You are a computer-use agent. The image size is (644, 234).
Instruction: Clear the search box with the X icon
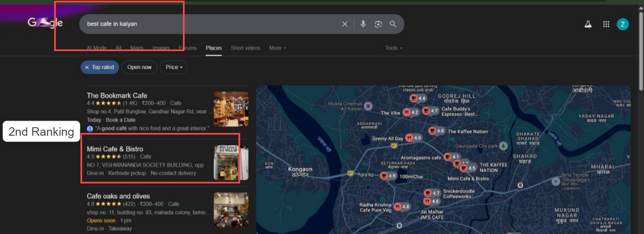[345, 24]
